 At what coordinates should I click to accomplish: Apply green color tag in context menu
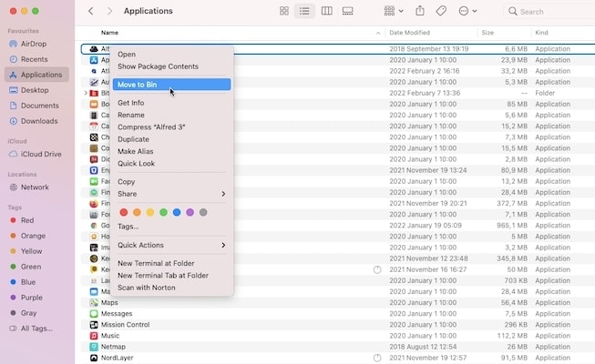[163, 212]
